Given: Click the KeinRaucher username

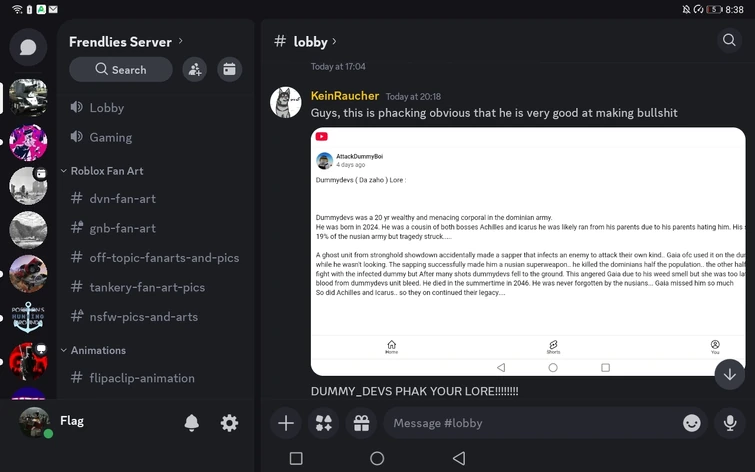Looking at the screenshot, I should [345, 96].
